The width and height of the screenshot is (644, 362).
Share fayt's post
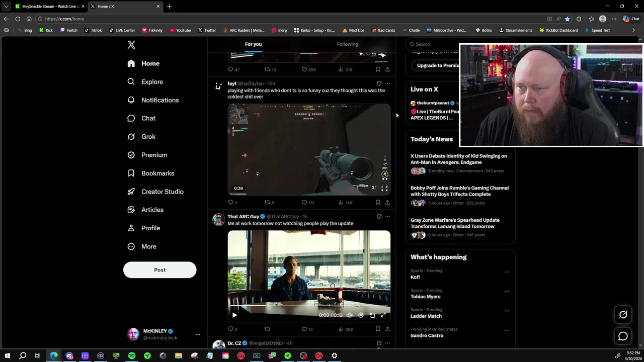coord(387,203)
